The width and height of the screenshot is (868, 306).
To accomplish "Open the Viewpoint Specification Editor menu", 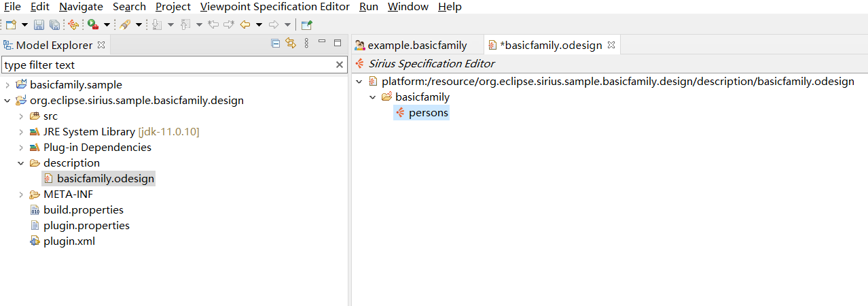I will [x=275, y=7].
